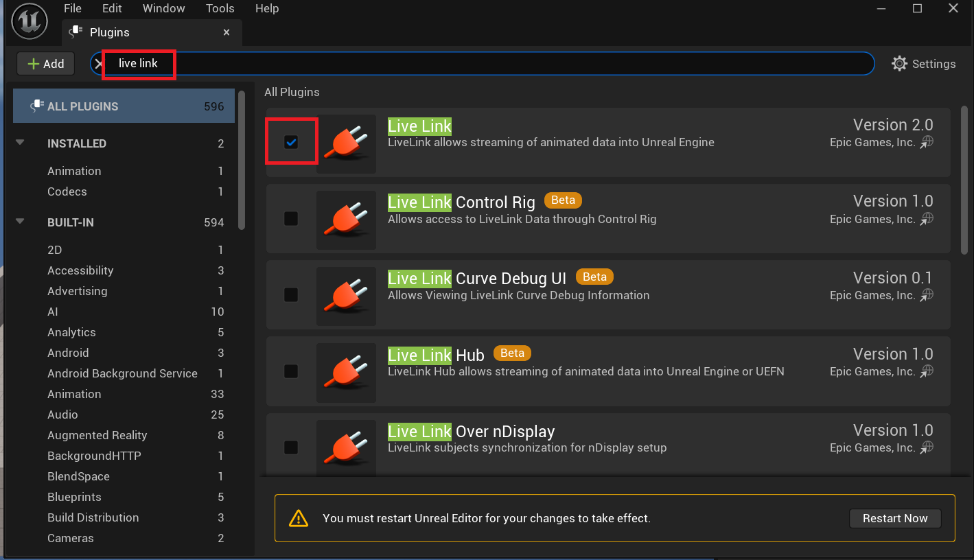Click the All Plugins category plug icon
The width and height of the screenshot is (974, 560).
coord(37,106)
